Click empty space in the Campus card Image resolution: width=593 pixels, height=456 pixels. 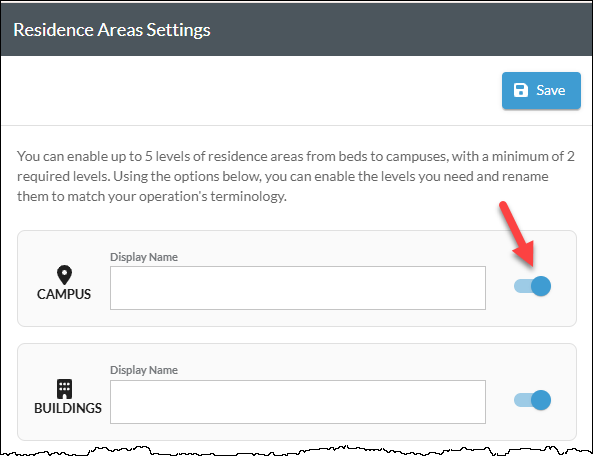click(x=499, y=250)
